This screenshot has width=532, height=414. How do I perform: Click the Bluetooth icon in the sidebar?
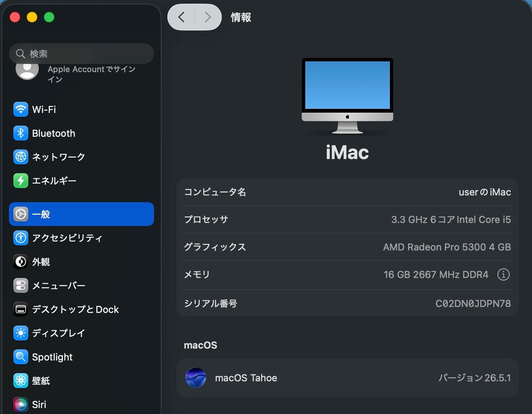(21, 133)
